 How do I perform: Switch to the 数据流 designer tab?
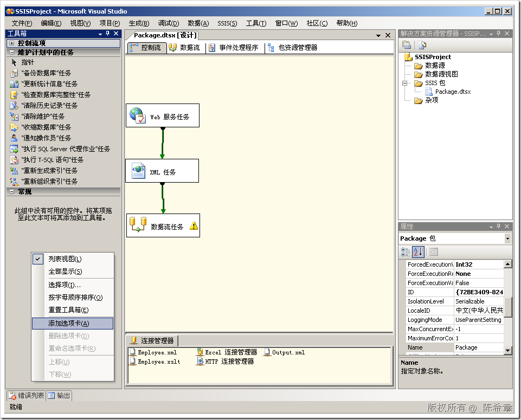(184, 48)
